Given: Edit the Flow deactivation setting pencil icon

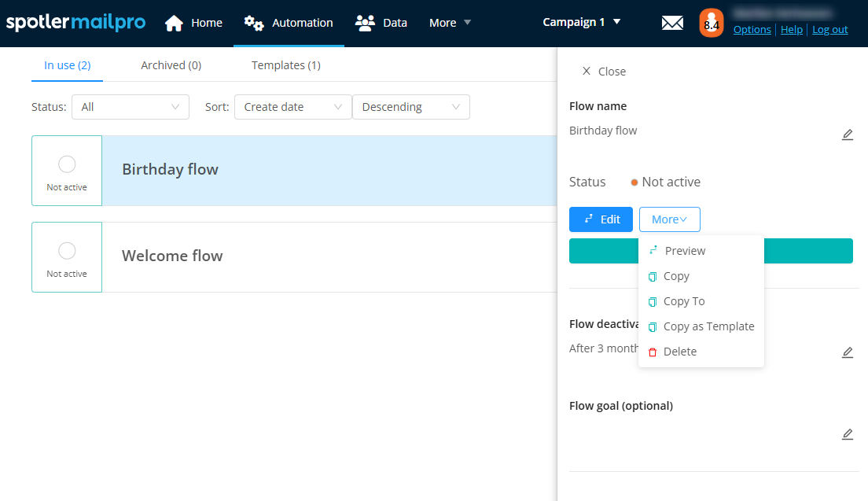Looking at the screenshot, I should point(847,352).
